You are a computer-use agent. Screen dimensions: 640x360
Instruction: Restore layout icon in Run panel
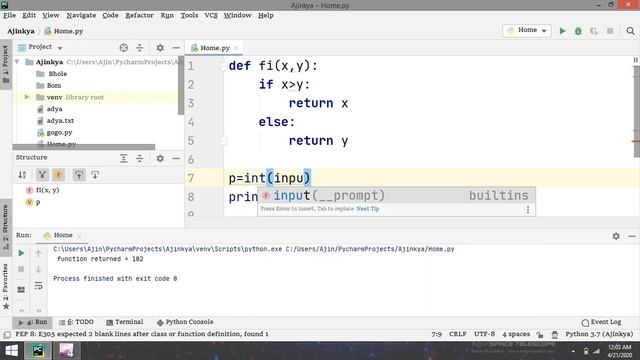(21, 289)
